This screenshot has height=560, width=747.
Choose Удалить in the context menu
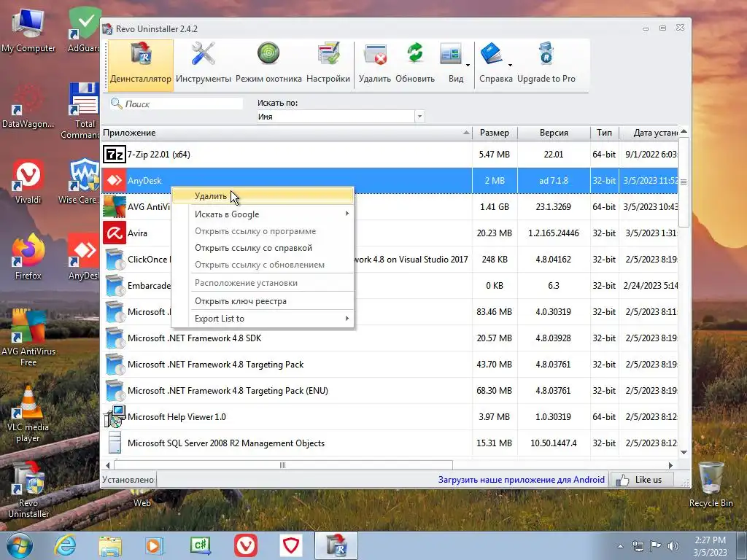[x=263, y=196]
